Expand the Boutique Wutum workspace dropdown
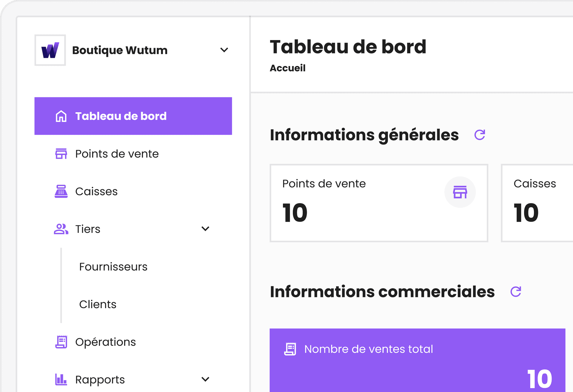The width and height of the screenshot is (573, 392). pos(224,50)
